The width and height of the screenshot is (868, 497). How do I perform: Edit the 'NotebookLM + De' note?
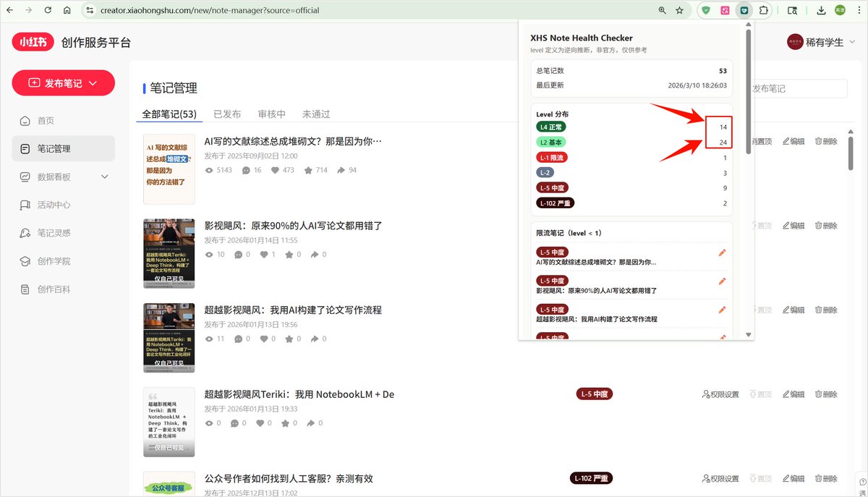tap(793, 394)
